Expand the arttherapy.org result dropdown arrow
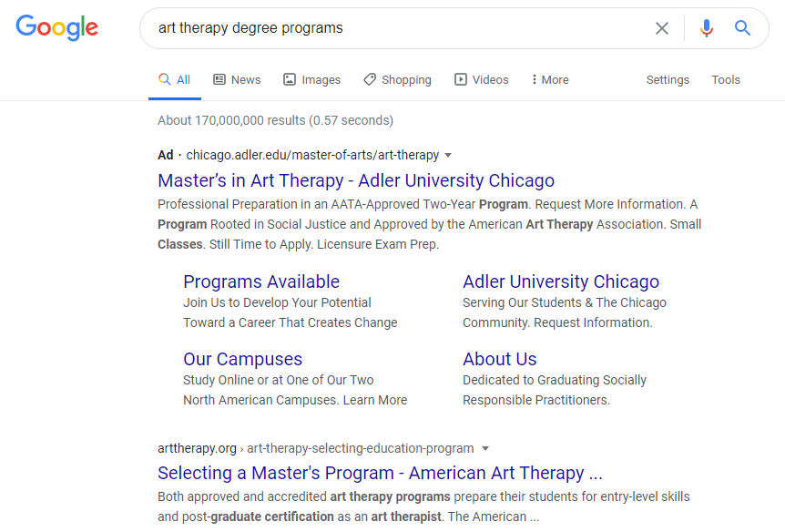 (x=485, y=448)
